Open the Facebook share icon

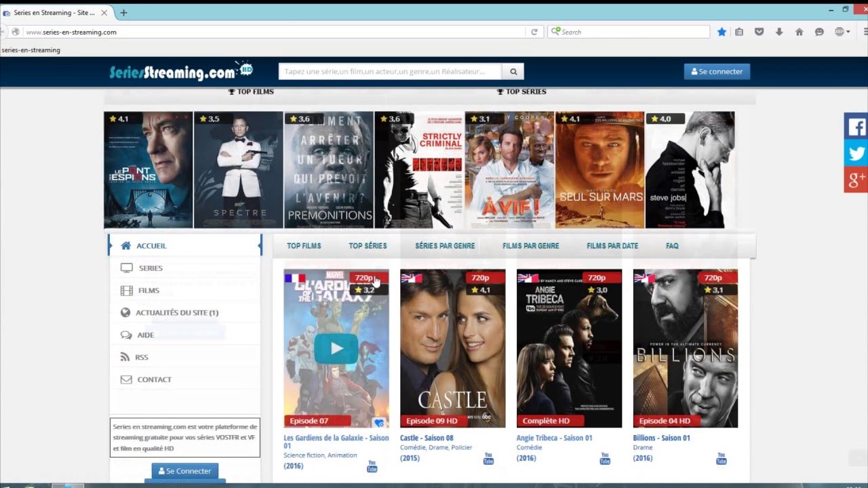coord(856,127)
